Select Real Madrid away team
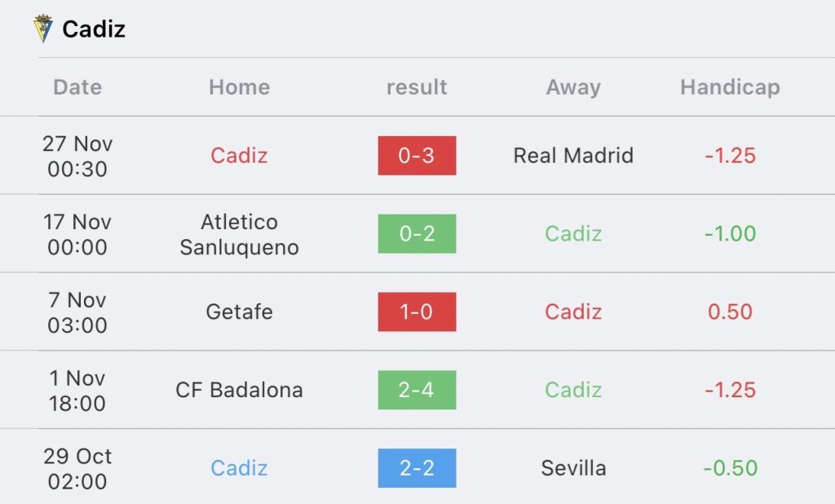The width and height of the screenshot is (835, 504). point(573,156)
